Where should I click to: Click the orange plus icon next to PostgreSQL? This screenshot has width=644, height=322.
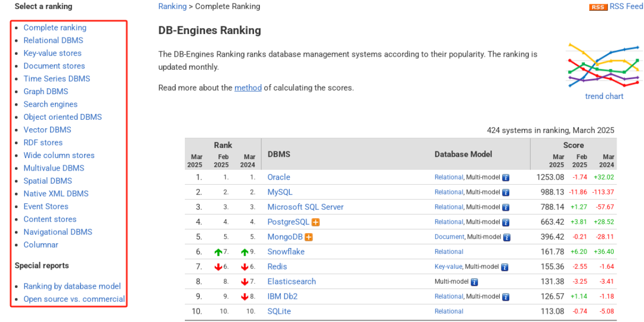coord(316,222)
